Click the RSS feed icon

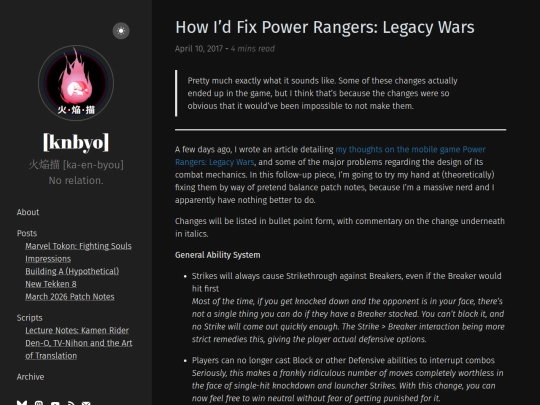click(x=70, y=403)
